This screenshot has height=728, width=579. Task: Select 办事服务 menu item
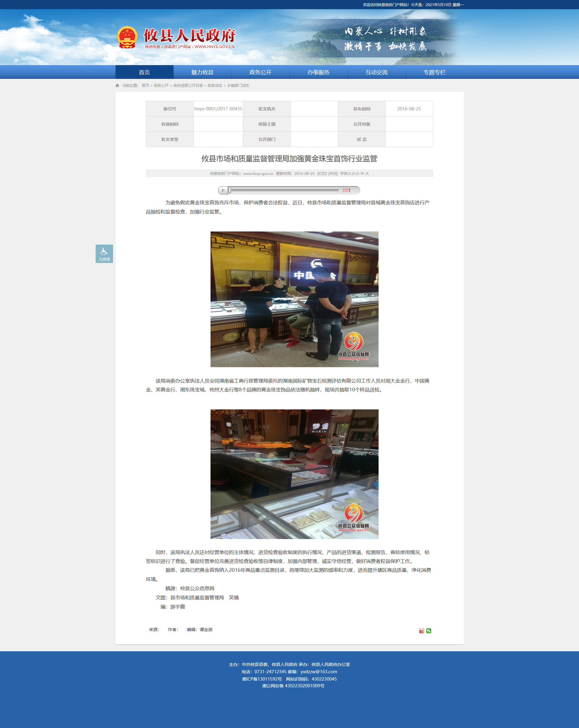click(x=318, y=72)
